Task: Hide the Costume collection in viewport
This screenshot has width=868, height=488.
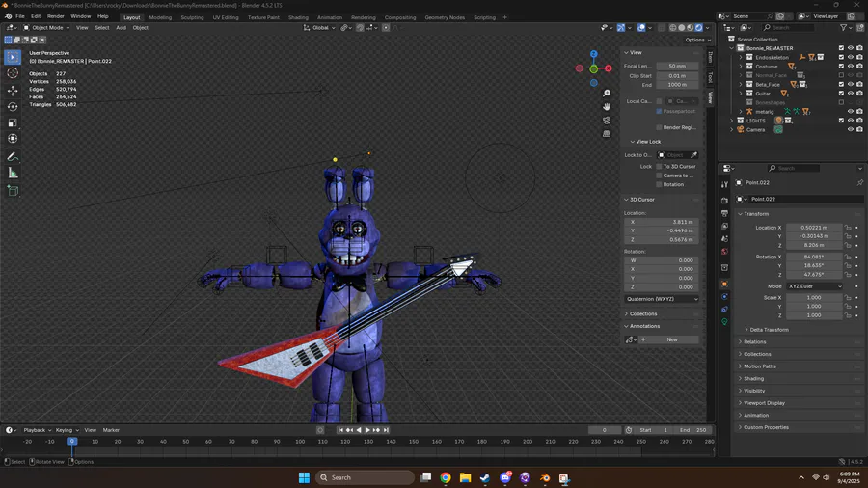Action: (x=851, y=67)
